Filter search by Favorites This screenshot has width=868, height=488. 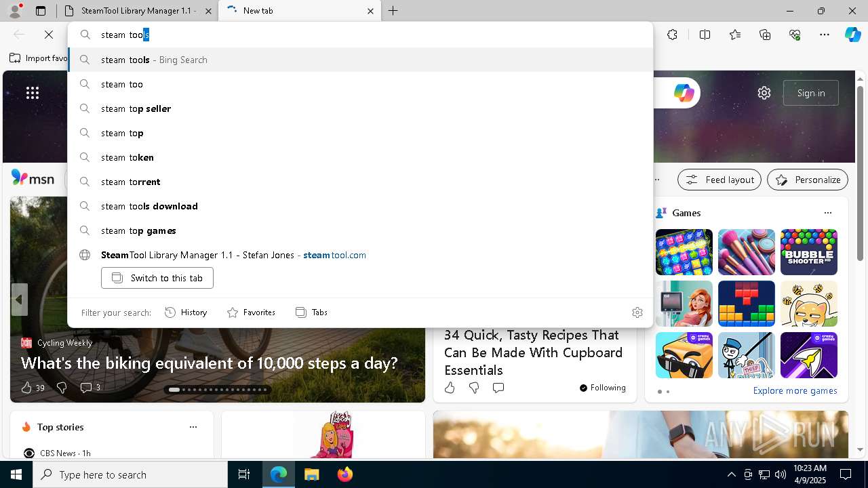pos(251,312)
